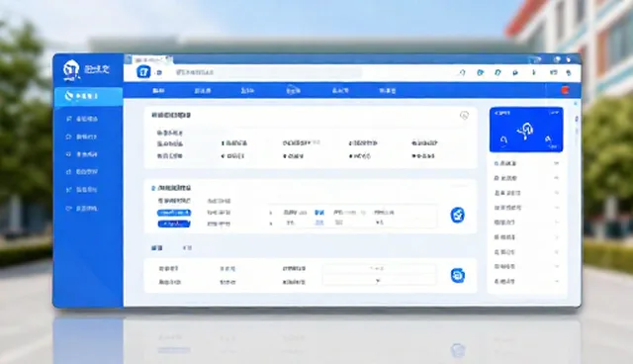The image size is (633, 364).
Task: Expand the sixth list row below the blue banner
Action: point(526,236)
